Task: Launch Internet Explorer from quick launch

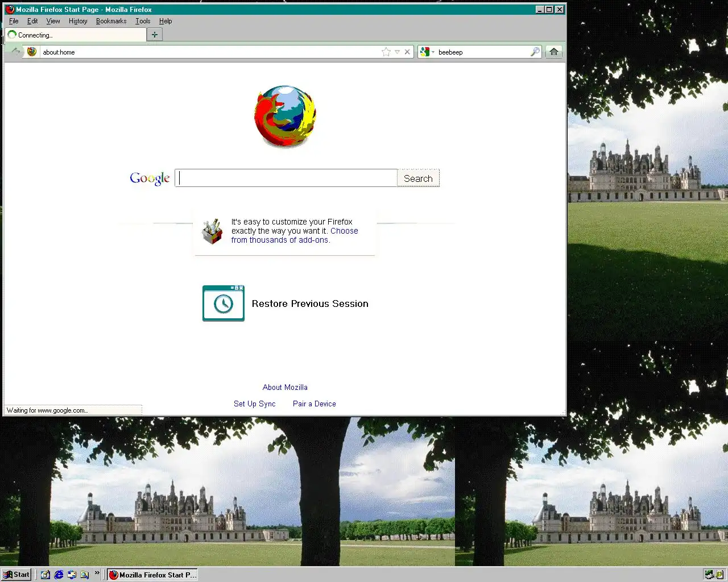Action: pyautogui.click(x=59, y=575)
